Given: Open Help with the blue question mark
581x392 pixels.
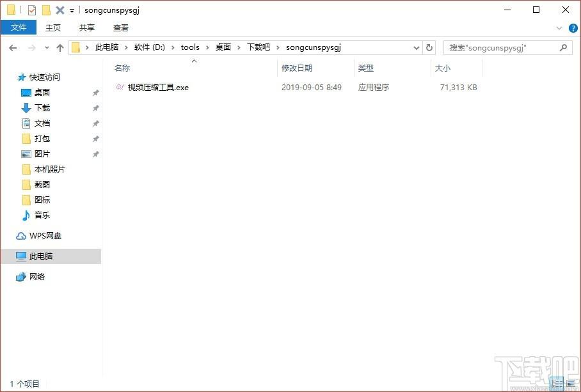Looking at the screenshot, I should tap(571, 28).
